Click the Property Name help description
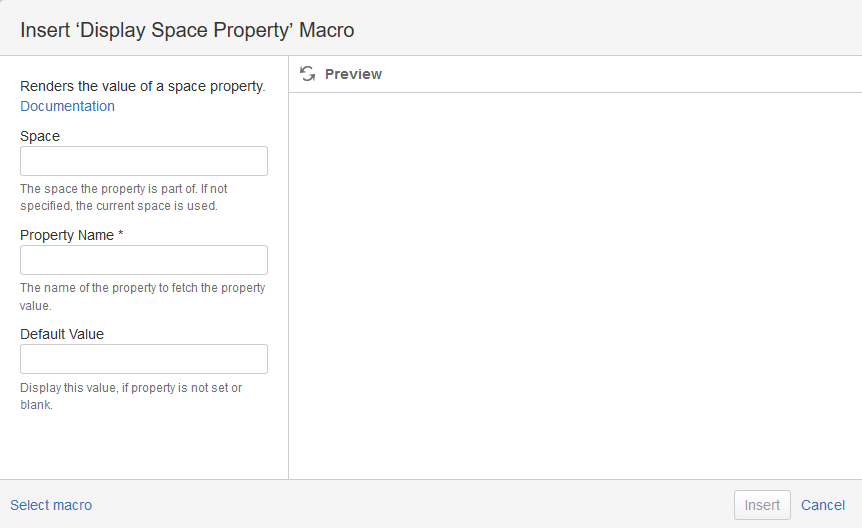The image size is (862, 528). point(142,296)
